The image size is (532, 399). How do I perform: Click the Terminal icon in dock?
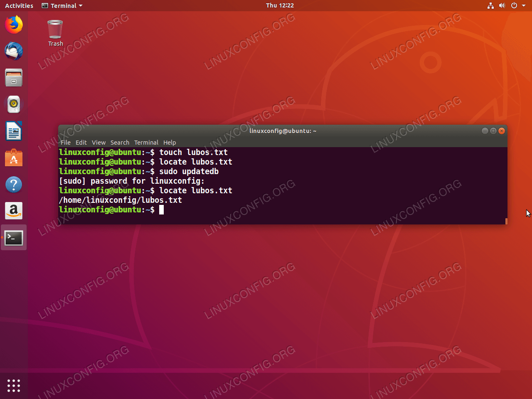(14, 238)
